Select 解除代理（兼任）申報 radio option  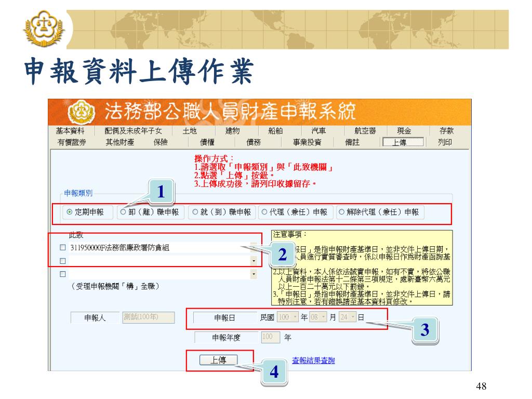(x=341, y=212)
